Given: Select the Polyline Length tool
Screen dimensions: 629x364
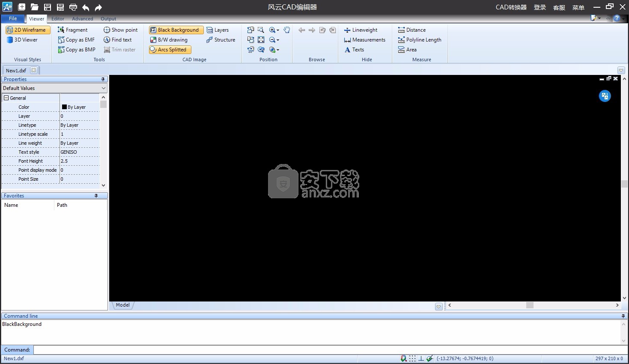Looking at the screenshot, I should (x=420, y=40).
